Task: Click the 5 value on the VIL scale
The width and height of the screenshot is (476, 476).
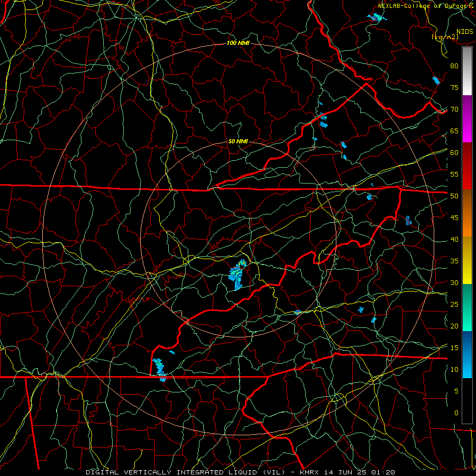Action: pyautogui.click(x=456, y=391)
